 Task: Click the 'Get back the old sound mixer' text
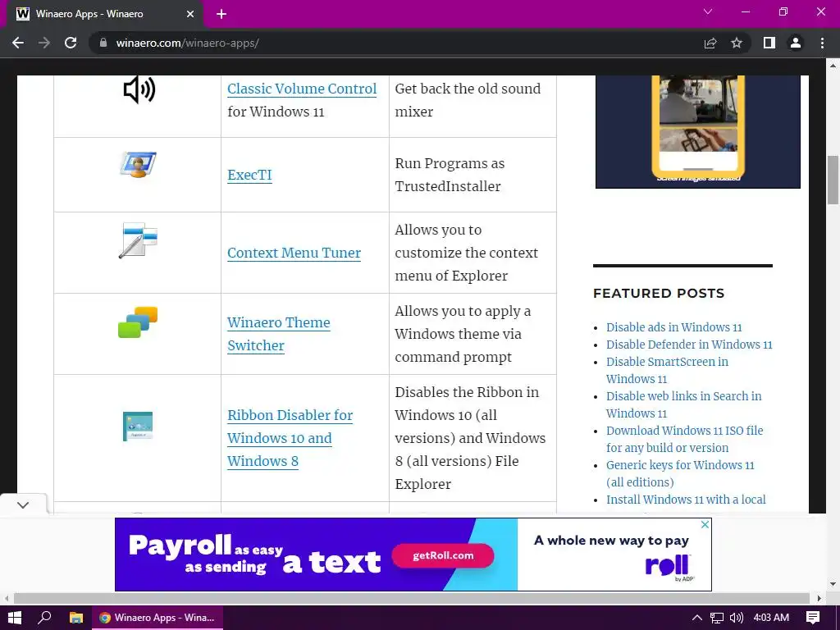[x=468, y=100]
